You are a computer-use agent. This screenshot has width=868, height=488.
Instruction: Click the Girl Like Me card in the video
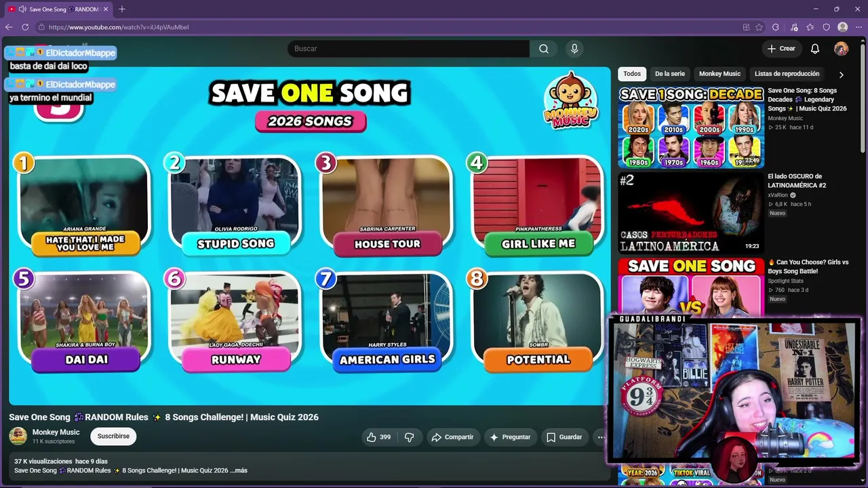(537, 205)
